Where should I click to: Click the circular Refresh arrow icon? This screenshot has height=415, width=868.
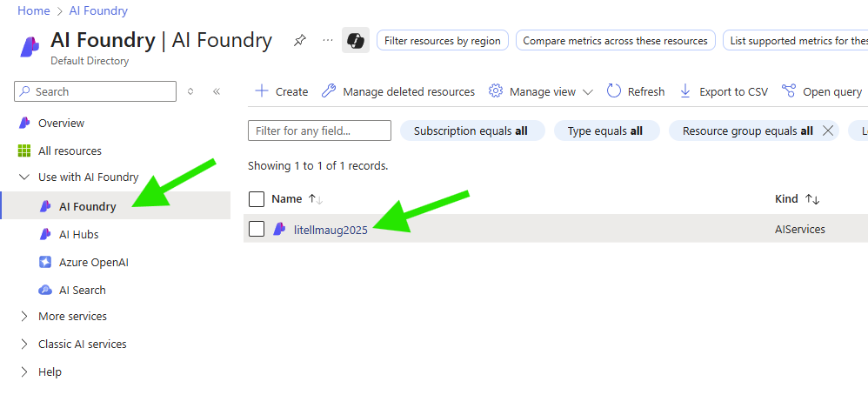pyautogui.click(x=614, y=90)
